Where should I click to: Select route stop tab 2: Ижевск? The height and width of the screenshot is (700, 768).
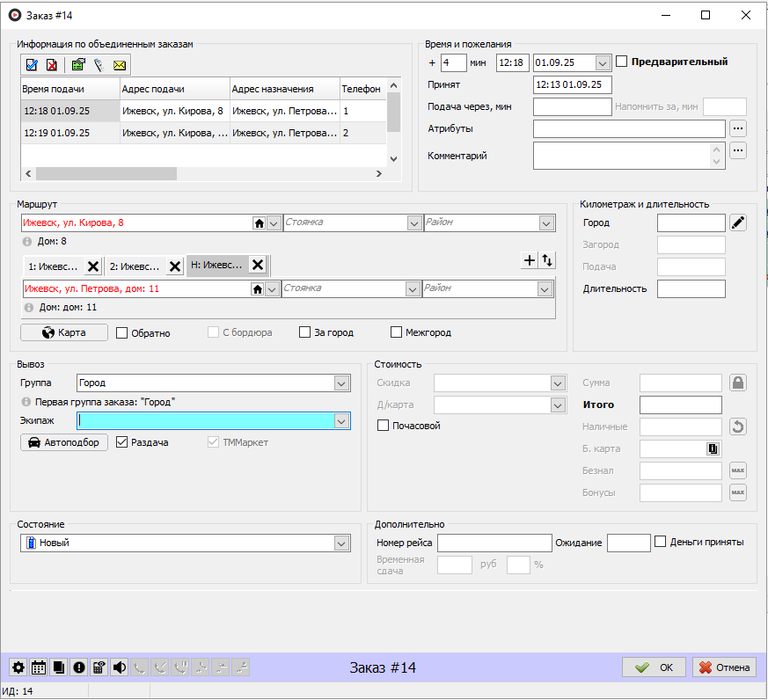click(x=135, y=266)
